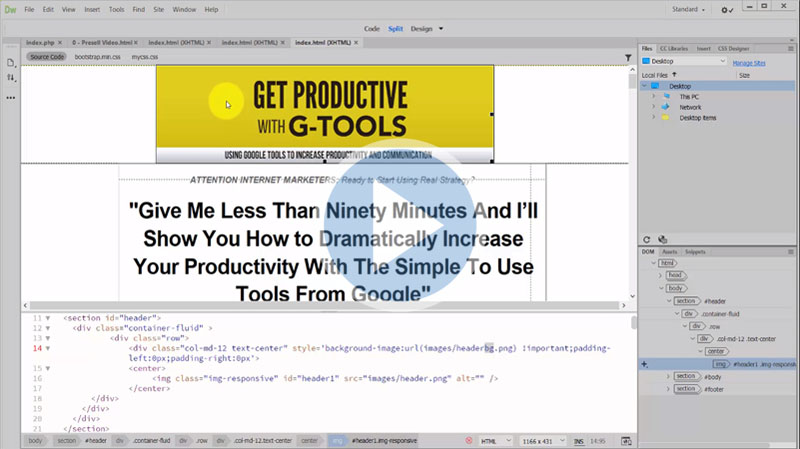Click the refresh icon in Files panel
Image resolution: width=800 pixels, height=449 pixels.
tap(648, 239)
